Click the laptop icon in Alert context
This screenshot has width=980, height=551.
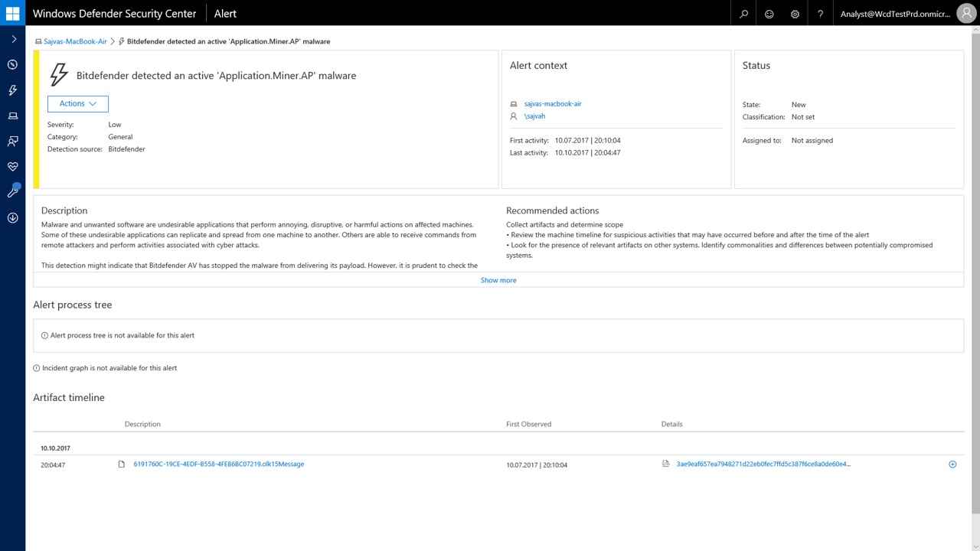click(x=514, y=104)
